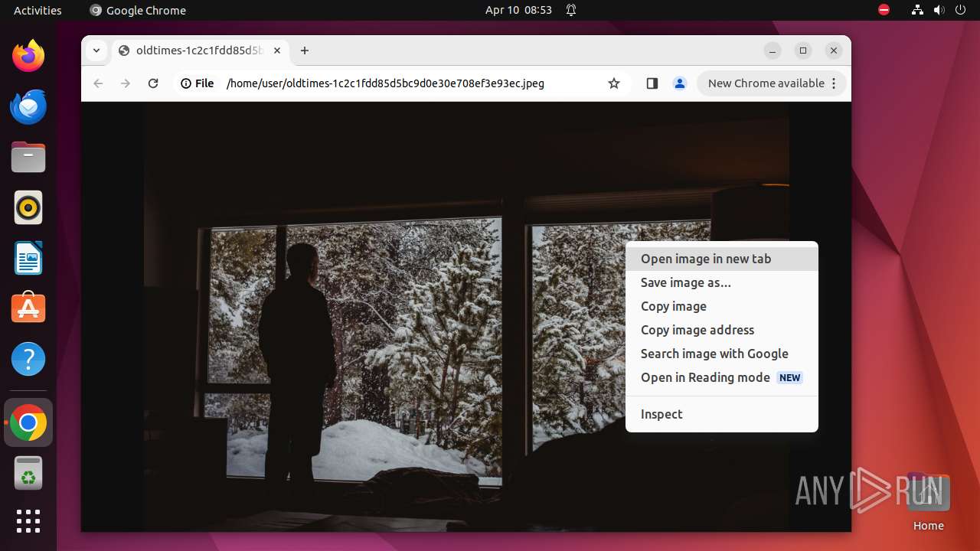Select Google Chrome icon in dock

(28, 422)
